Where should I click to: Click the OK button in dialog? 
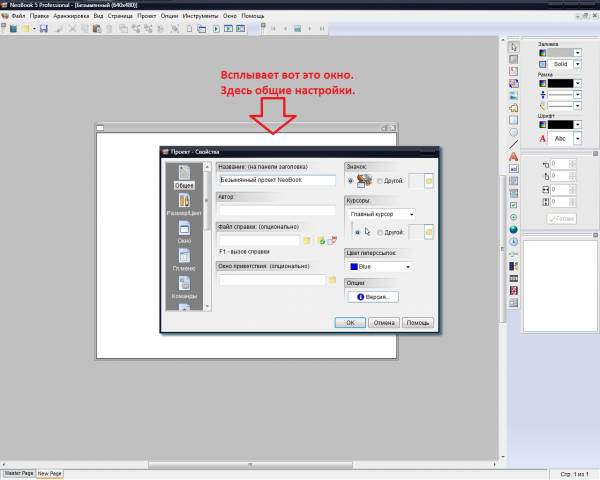[x=350, y=323]
